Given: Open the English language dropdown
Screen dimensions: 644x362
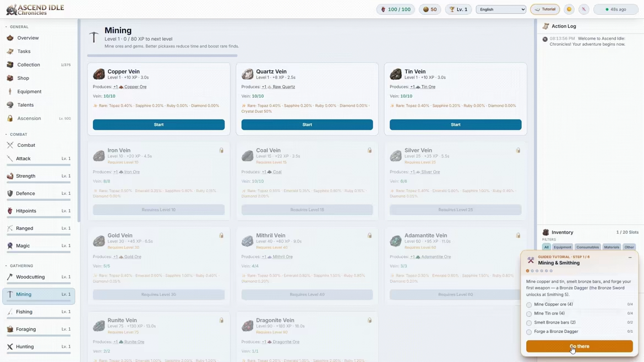Looking at the screenshot, I should (501, 9).
